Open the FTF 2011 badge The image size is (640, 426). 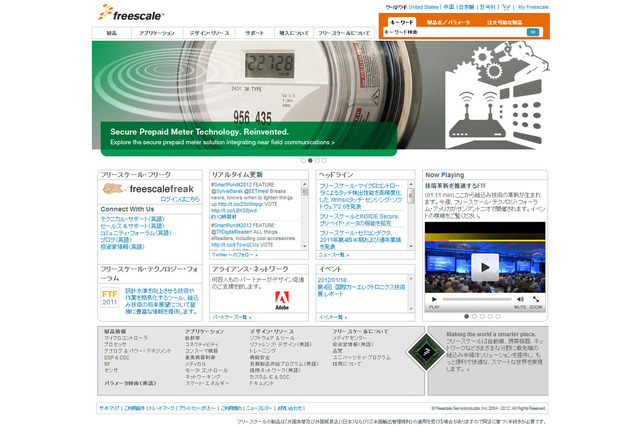pos(109,297)
